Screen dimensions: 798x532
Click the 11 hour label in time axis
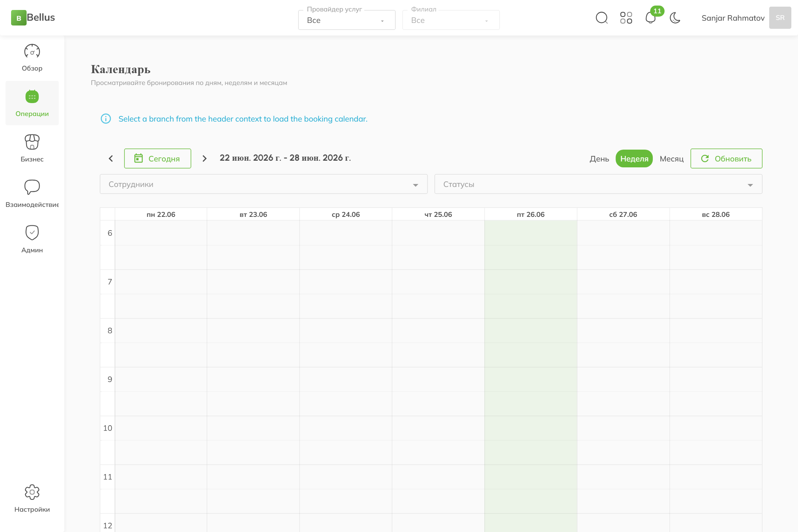[108, 477]
